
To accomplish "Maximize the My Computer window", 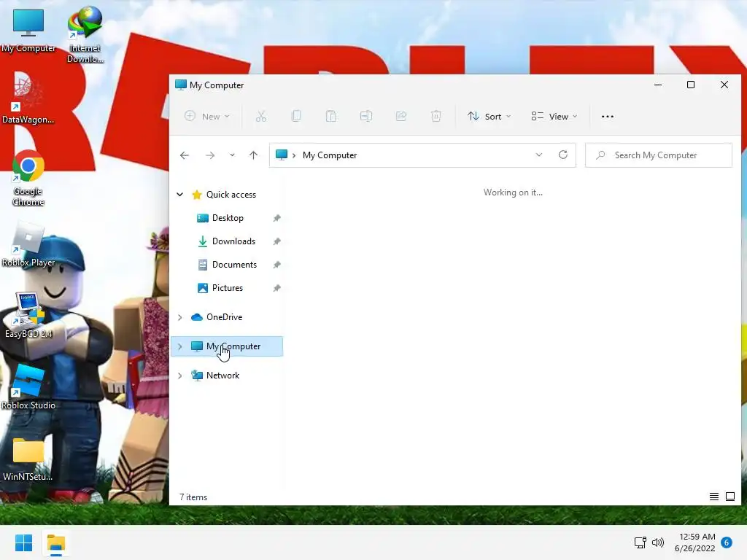I will coord(691,85).
